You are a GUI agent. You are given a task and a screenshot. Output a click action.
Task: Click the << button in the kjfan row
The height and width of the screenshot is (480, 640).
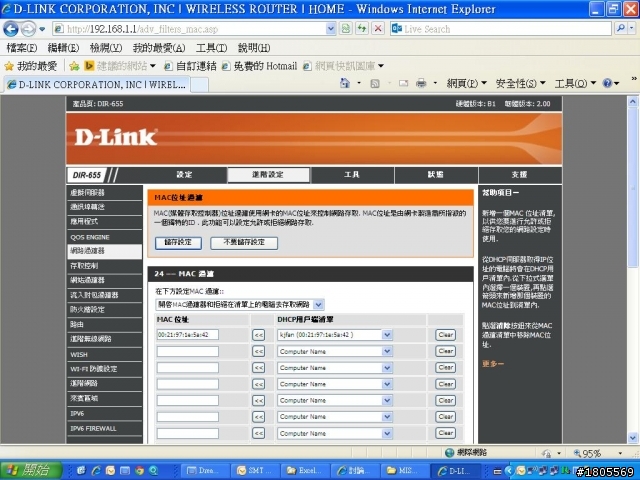tap(258, 335)
